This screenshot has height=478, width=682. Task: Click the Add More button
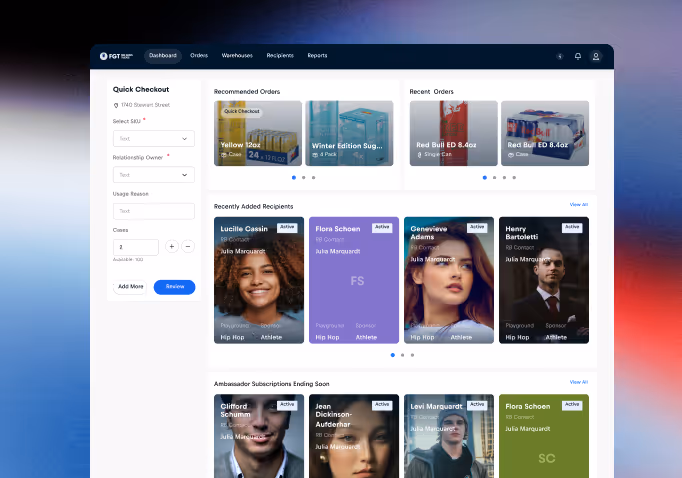coord(130,287)
